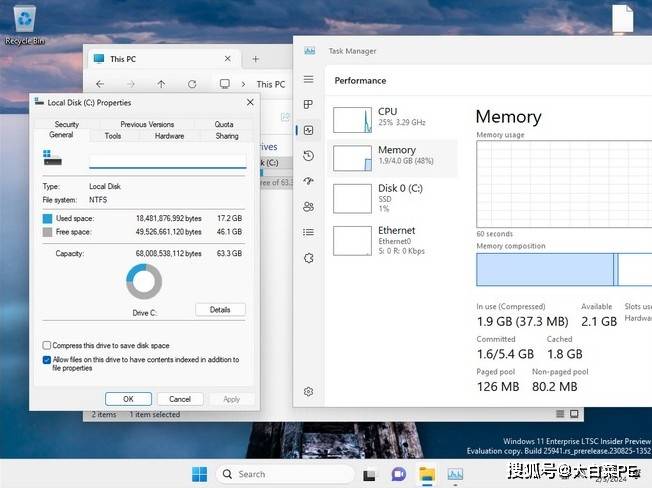Select Performance page icon in Task Manager
This screenshot has width=652, height=488.
[x=309, y=131]
